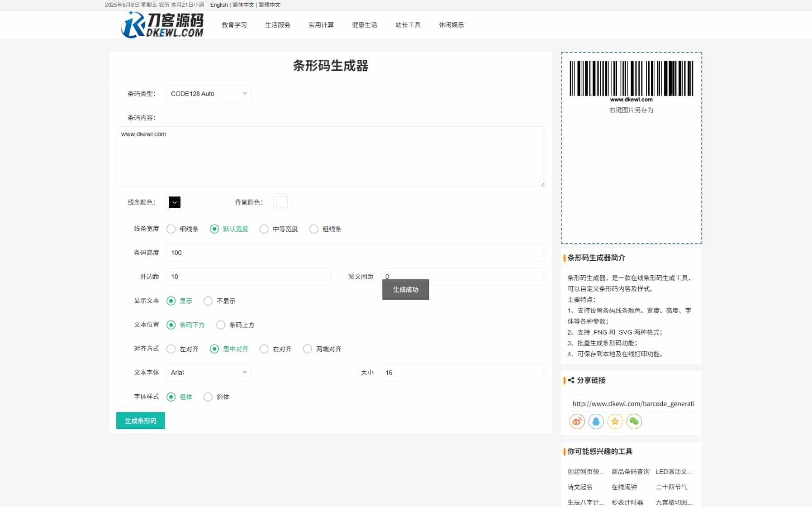Viewport: 812px width, 507px height.
Task: Click the share icon beside 分享链接
Action: pyautogui.click(x=570, y=380)
